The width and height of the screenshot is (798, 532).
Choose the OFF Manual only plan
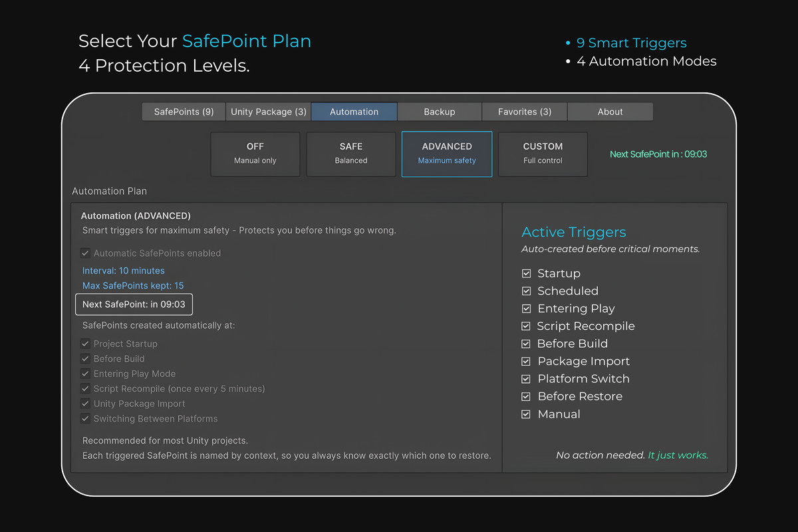[255, 154]
